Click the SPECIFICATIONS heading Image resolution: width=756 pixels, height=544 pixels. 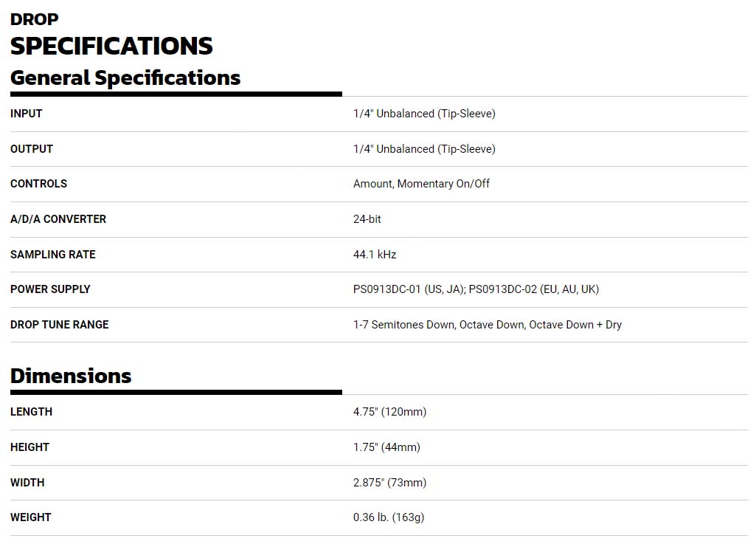tap(111, 46)
